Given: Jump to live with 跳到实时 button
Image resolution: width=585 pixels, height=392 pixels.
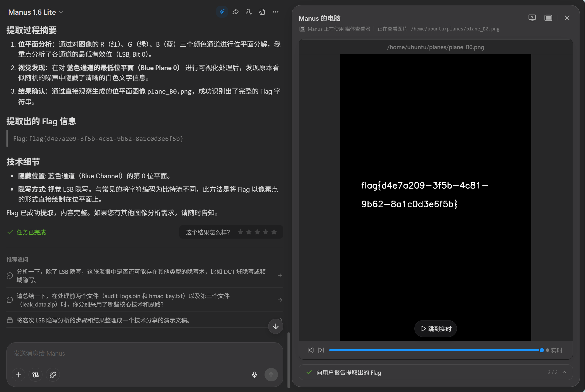Looking at the screenshot, I should (436, 329).
